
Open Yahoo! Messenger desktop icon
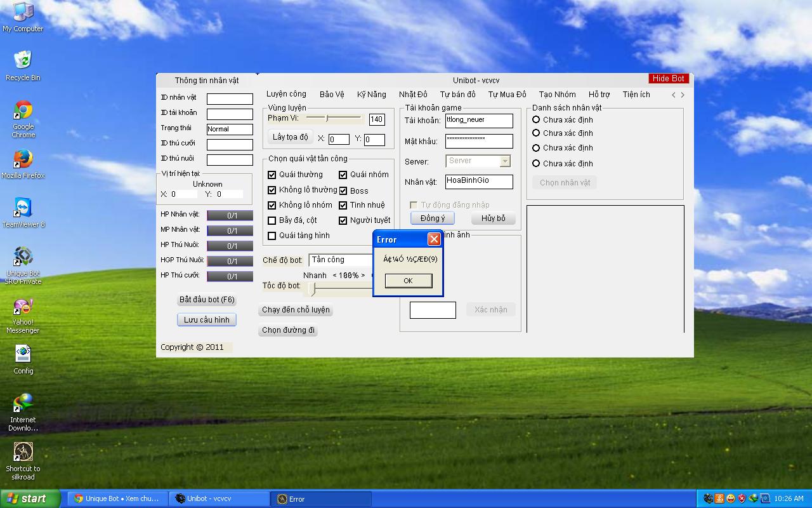point(23,315)
